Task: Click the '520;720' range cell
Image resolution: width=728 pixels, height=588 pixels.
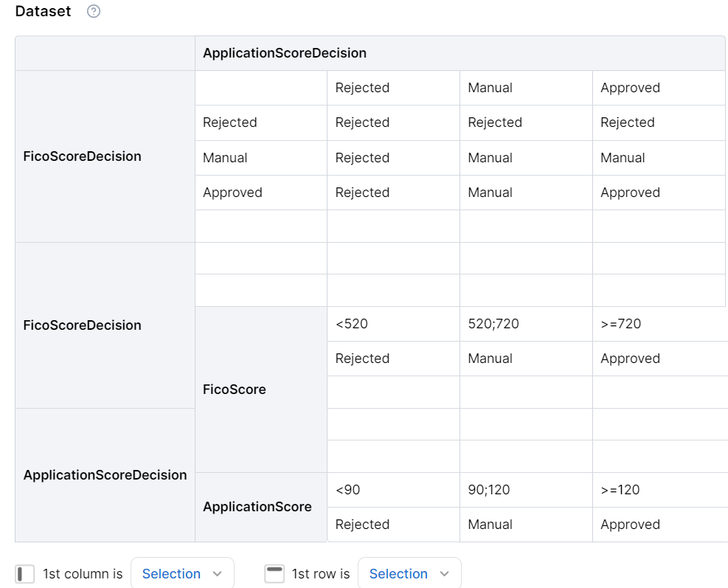Action: (526, 324)
